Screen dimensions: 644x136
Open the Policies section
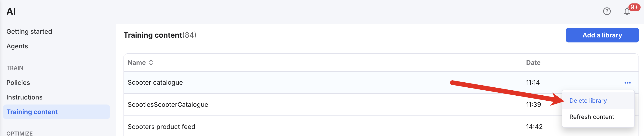click(x=19, y=82)
